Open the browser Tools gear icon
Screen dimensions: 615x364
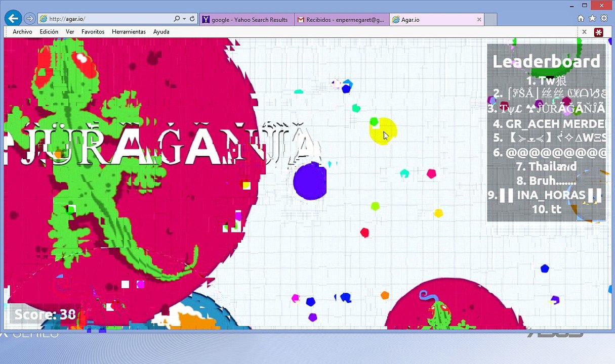point(604,18)
